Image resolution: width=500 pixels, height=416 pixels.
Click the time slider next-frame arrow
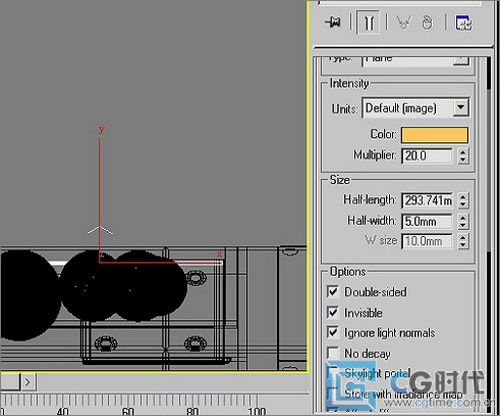click(28, 382)
